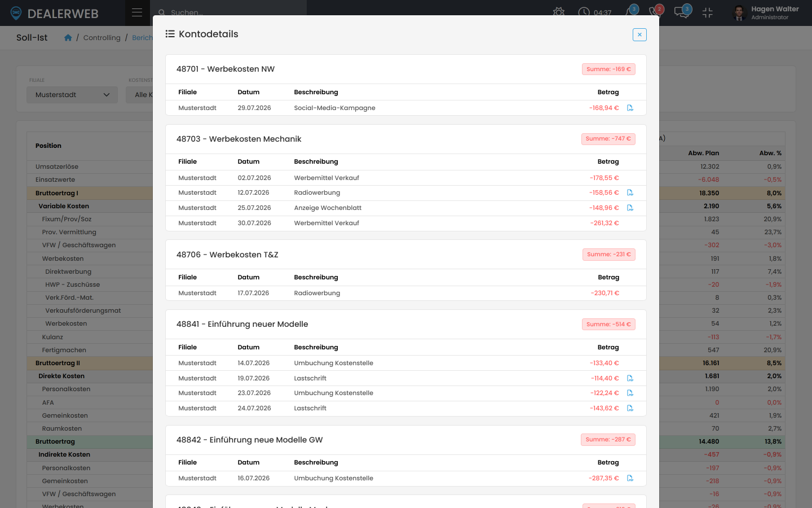Click the date 17.07.2026

pos(254,293)
